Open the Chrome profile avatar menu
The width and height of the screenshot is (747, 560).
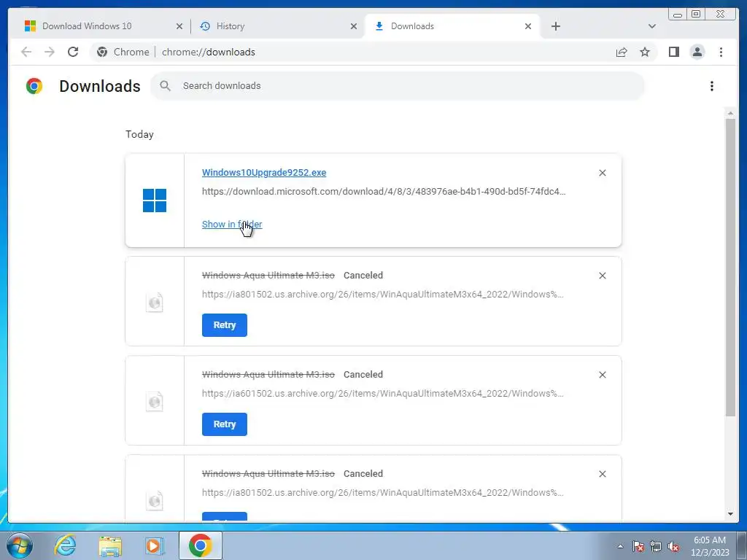697,52
